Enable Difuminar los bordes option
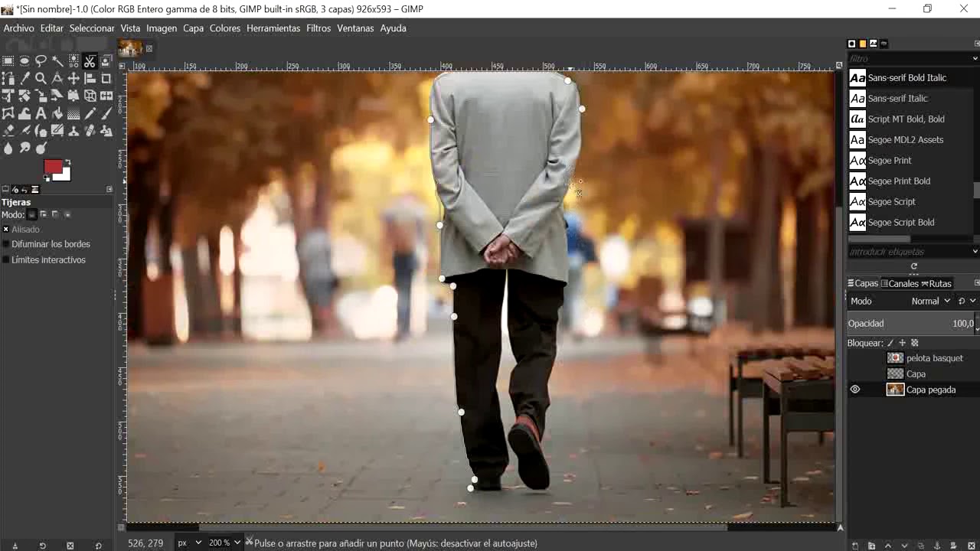 [6, 244]
